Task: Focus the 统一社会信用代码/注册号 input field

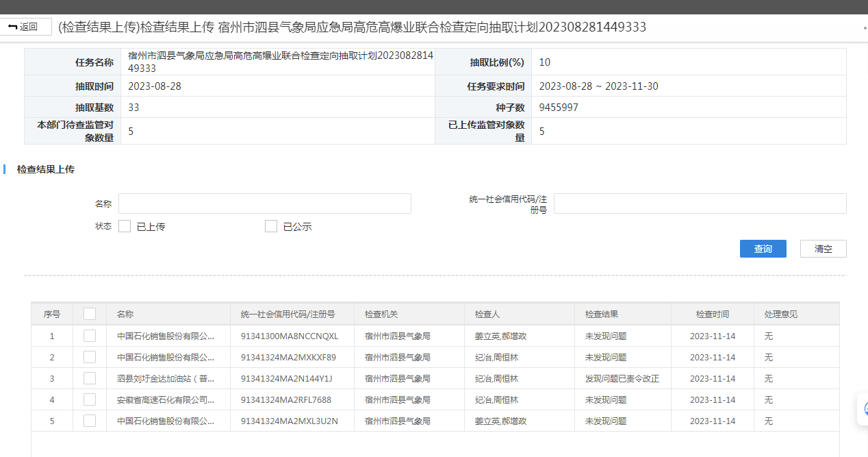Action: click(x=700, y=203)
